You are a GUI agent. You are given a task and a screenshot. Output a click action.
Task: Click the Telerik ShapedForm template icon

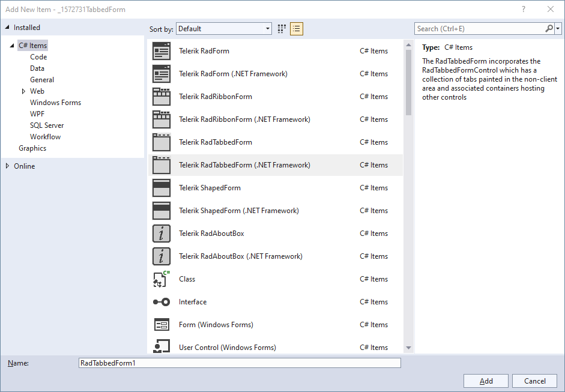(x=162, y=188)
